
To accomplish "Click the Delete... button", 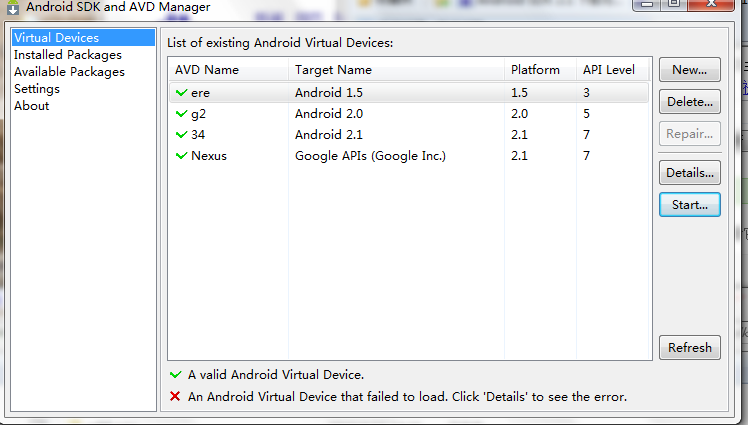I will point(690,102).
